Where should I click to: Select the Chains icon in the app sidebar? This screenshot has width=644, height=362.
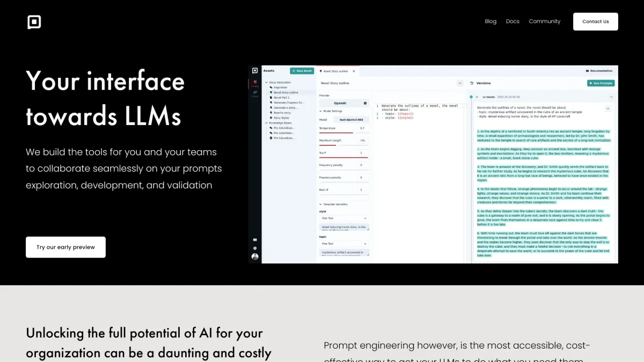[x=255, y=93]
